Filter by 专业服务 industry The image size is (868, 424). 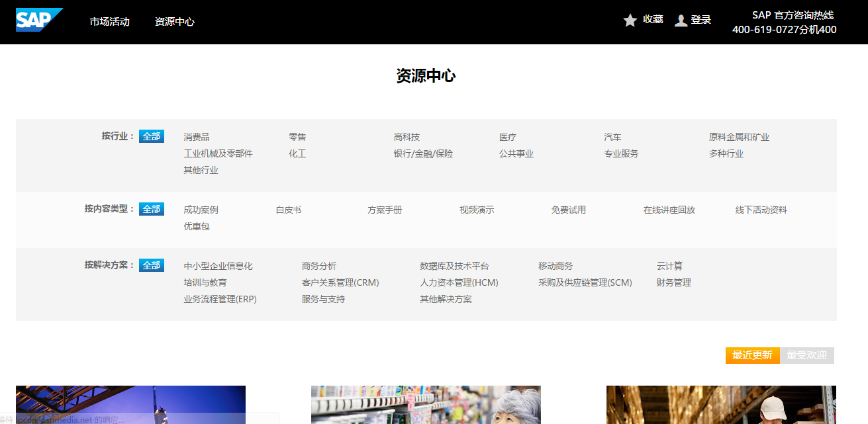coord(621,154)
